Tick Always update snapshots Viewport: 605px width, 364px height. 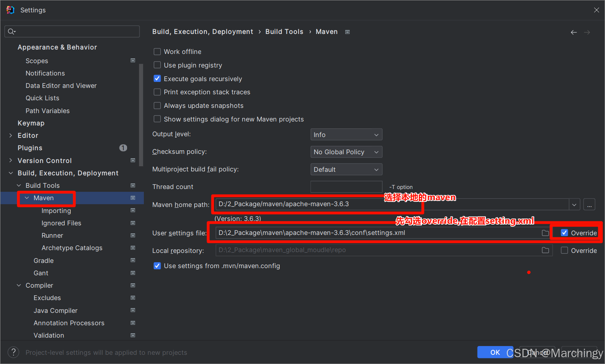click(x=157, y=105)
